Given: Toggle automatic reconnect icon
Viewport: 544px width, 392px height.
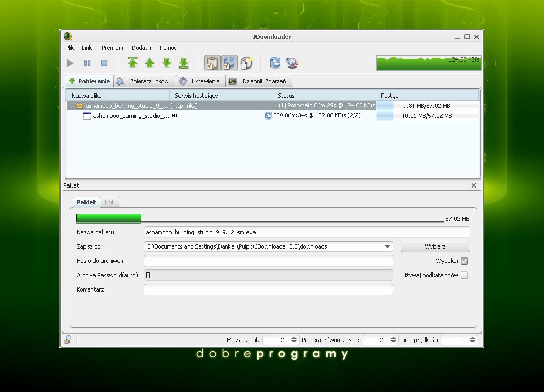Looking at the screenshot, I should [x=229, y=63].
